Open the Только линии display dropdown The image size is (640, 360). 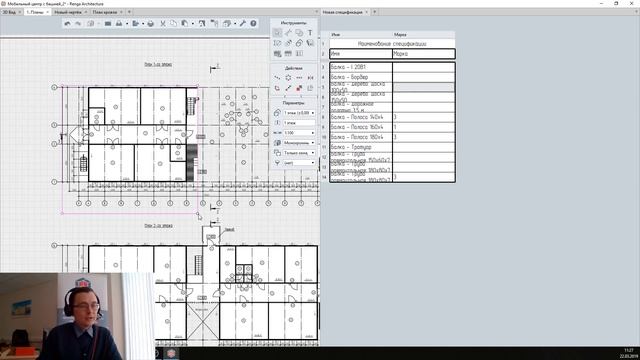click(x=299, y=153)
